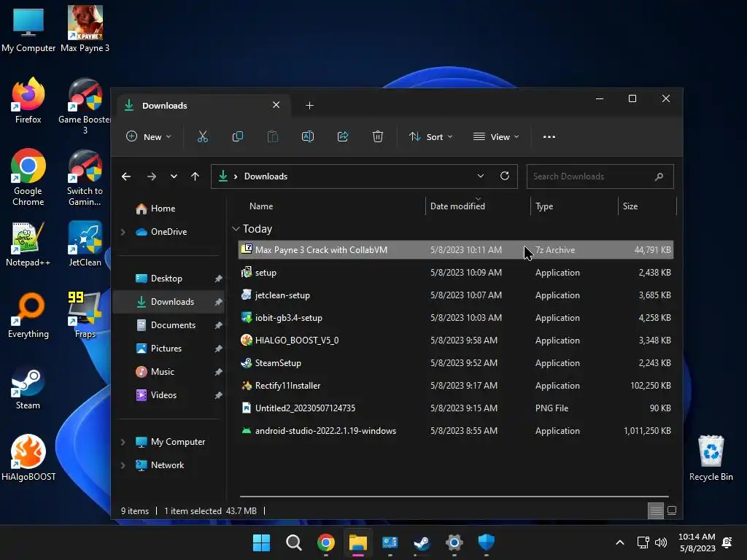The image size is (747, 560).
Task: Open Notepad++ desktop shortcut
Action: pos(28,244)
